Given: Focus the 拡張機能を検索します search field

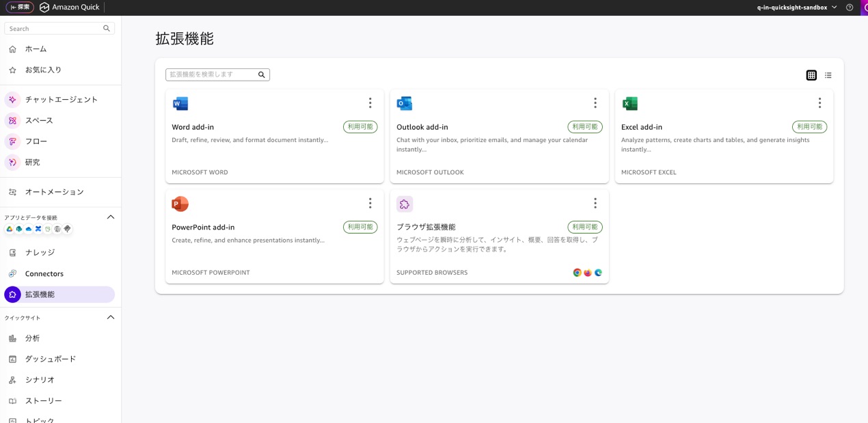Looking at the screenshot, I should [x=217, y=74].
